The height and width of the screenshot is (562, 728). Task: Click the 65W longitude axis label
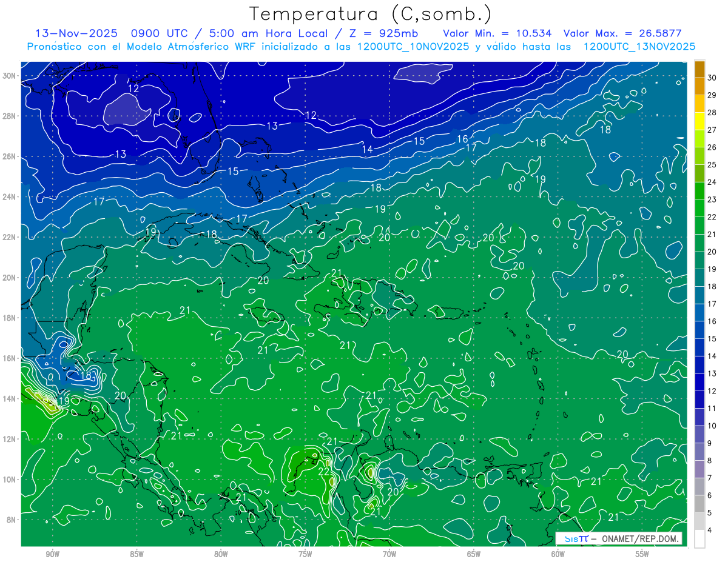(474, 554)
